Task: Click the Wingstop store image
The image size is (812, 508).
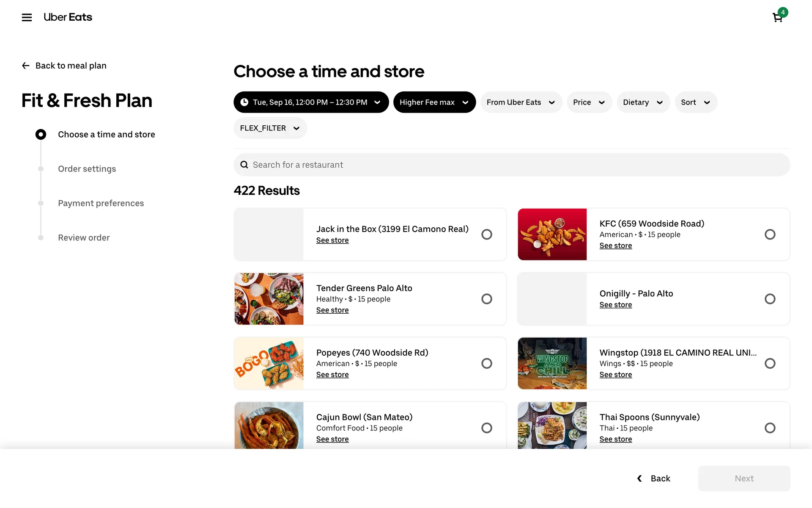Action: click(x=552, y=363)
